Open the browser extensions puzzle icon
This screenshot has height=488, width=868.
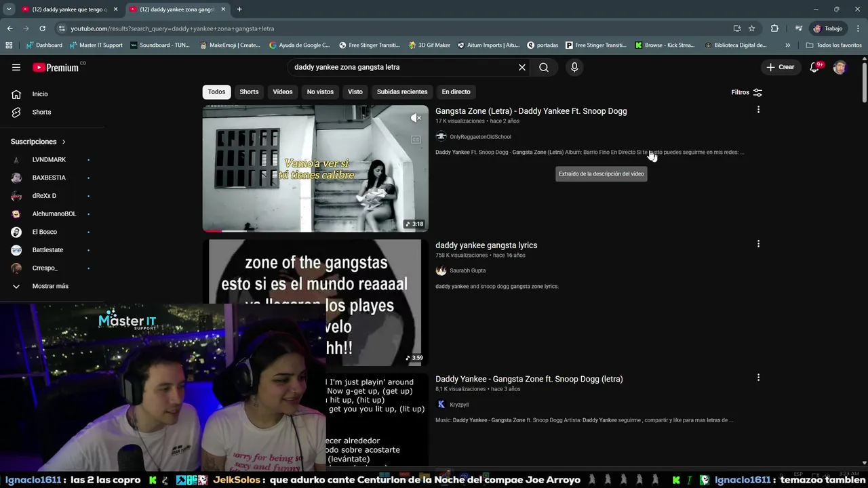[x=774, y=28]
